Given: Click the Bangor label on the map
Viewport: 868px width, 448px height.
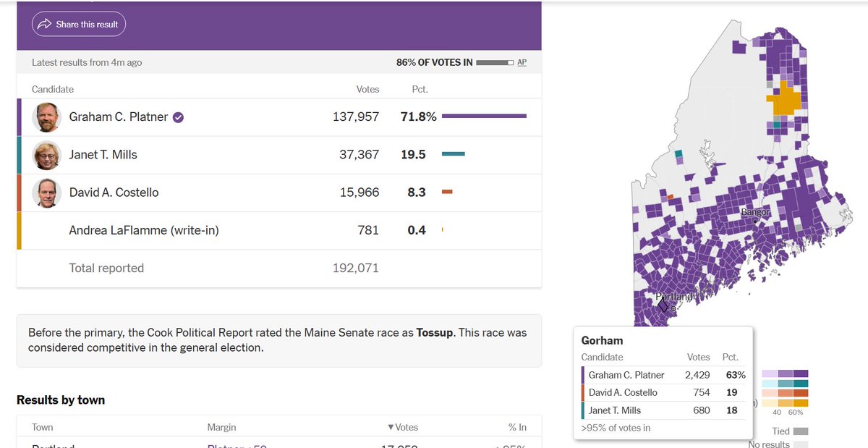Looking at the screenshot, I should (755, 212).
